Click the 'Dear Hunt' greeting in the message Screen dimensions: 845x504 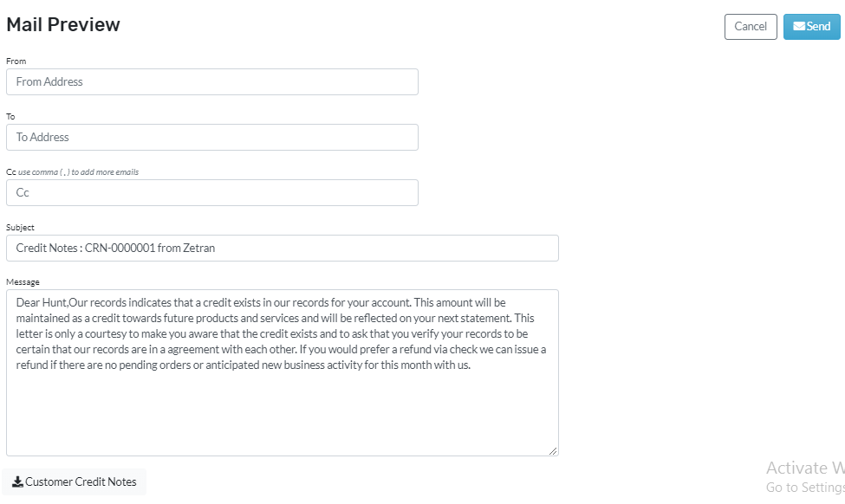(x=41, y=302)
